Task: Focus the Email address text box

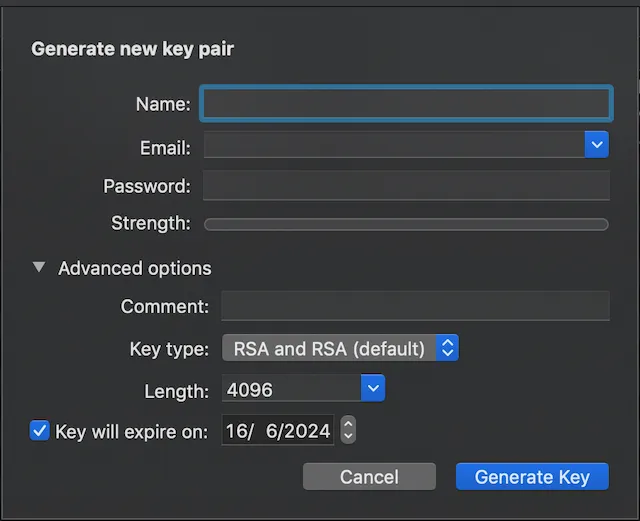Action: (x=394, y=146)
